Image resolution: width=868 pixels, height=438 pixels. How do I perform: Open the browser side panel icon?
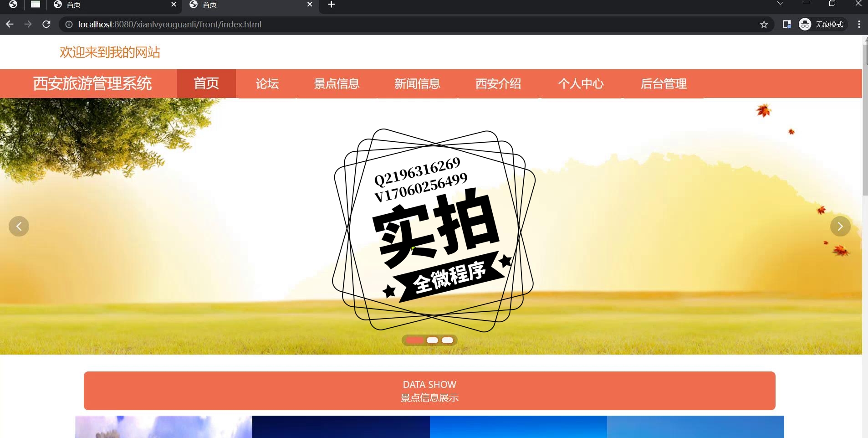[786, 24]
